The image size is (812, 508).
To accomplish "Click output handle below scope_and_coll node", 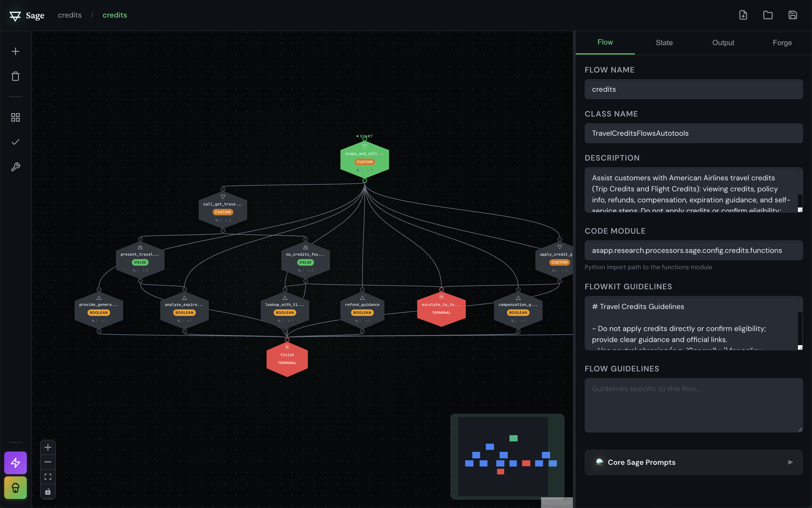I will pyautogui.click(x=364, y=181).
